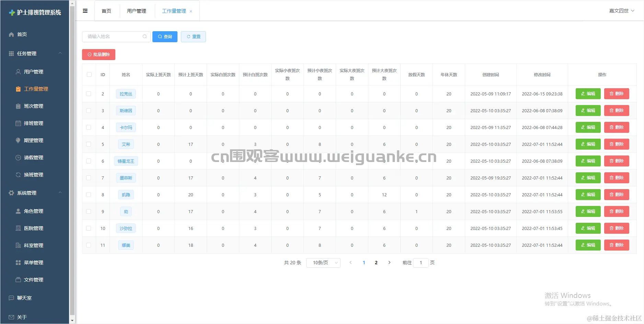Close the 工作量管理 tab

(191, 11)
